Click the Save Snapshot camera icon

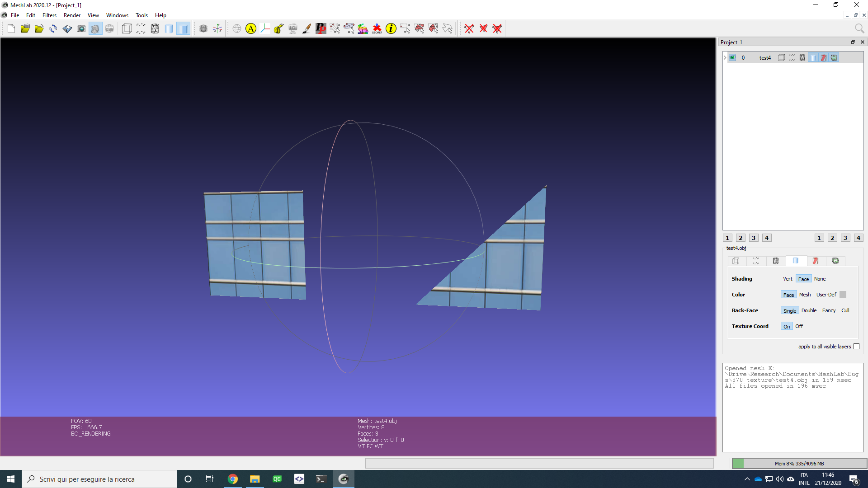(81, 29)
